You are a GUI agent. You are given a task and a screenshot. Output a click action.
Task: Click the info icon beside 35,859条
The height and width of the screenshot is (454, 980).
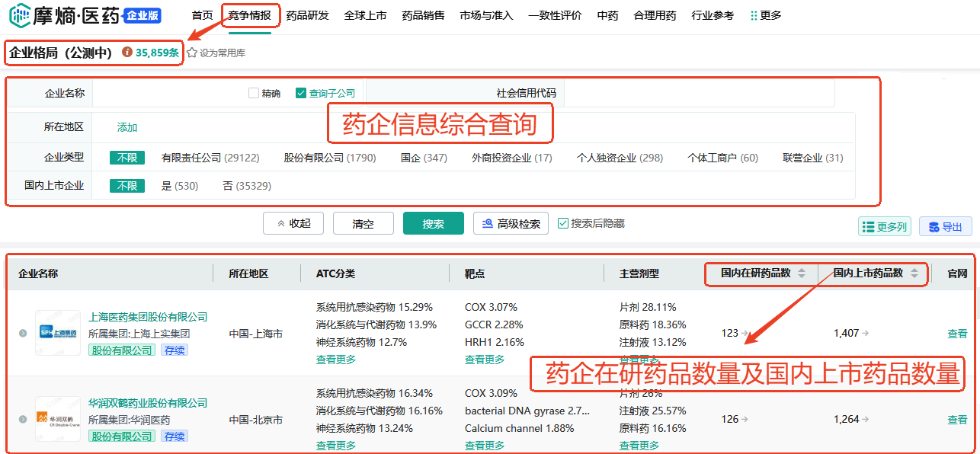127,53
